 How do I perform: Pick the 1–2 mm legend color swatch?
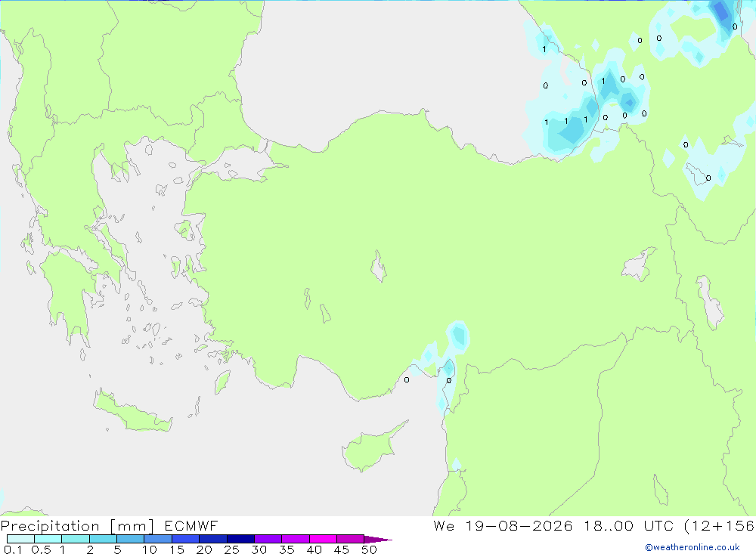click(x=75, y=539)
